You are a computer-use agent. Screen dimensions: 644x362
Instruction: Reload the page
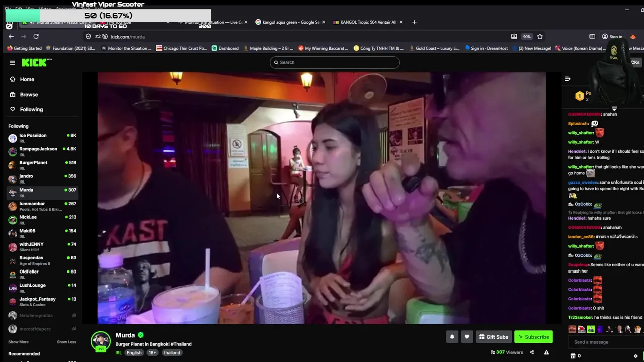[36, 36]
